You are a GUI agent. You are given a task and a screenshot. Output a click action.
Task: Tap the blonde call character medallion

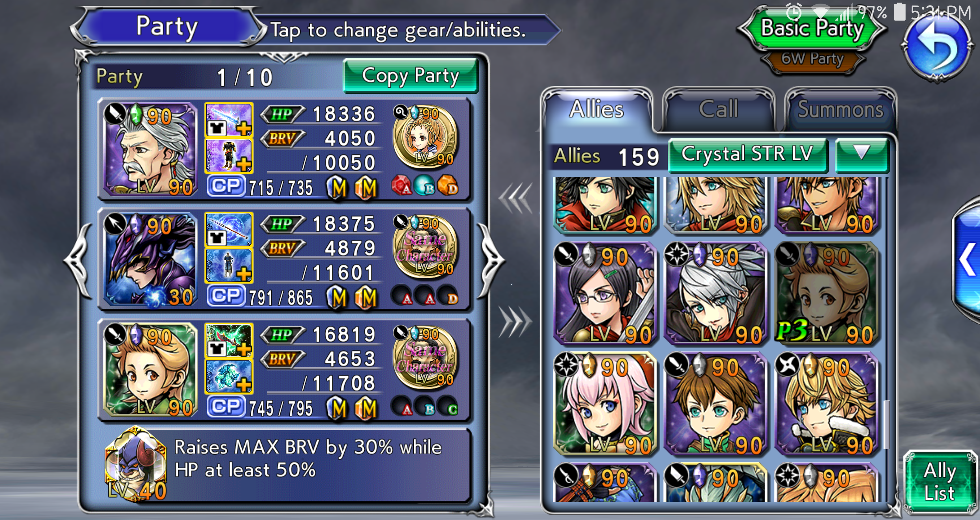tap(425, 138)
